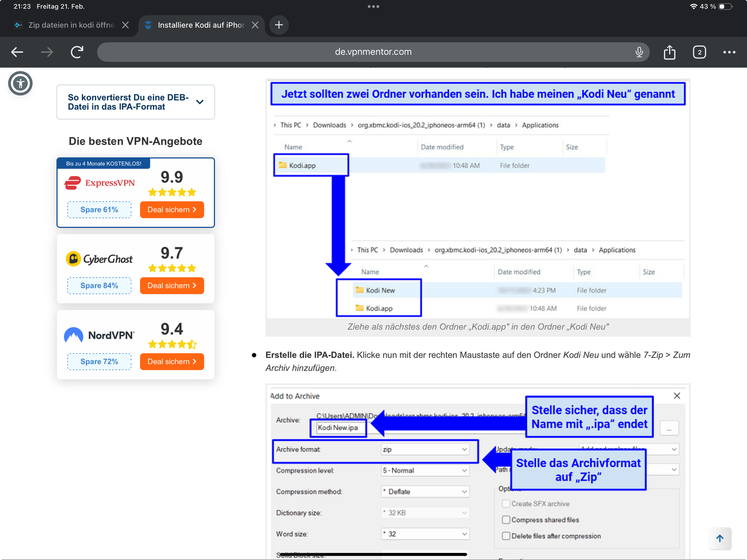Click the ExpressVPN logo

(x=99, y=183)
